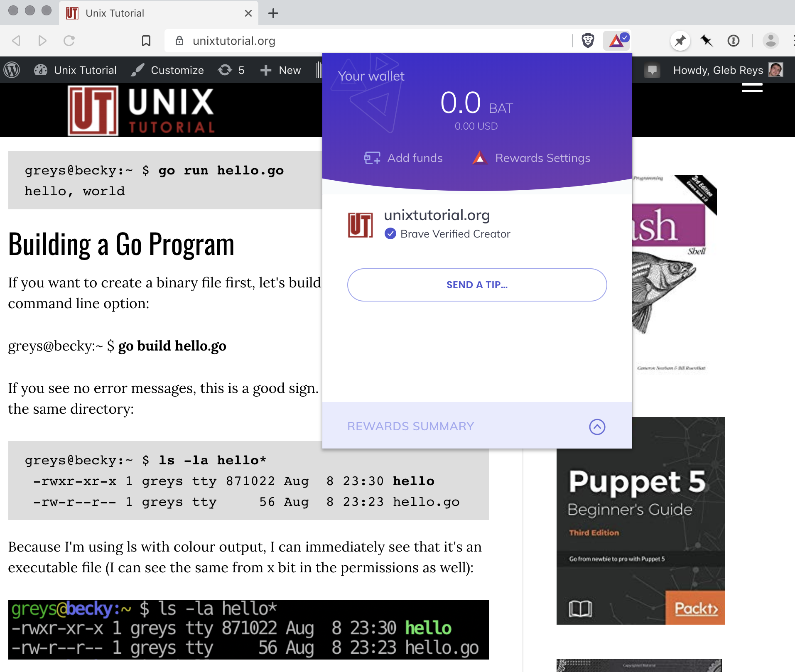The image size is (795, 672).
Task: Close the Unix Tutorial tab
Action: pos(248,13)
